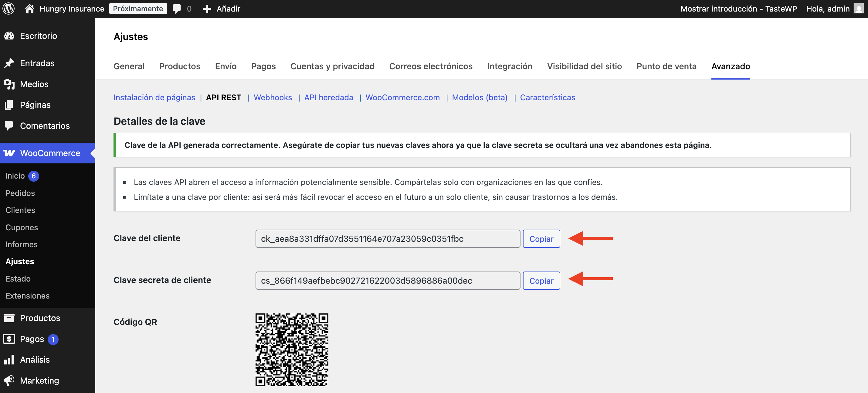Click the consumer key text field
The height and width of the screenshot is (393, 868).
click(x=388, y=239)
